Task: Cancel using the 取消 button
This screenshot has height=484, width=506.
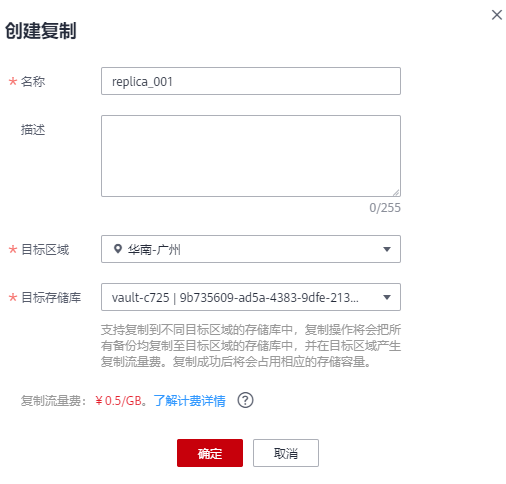Action: point(286,453)
